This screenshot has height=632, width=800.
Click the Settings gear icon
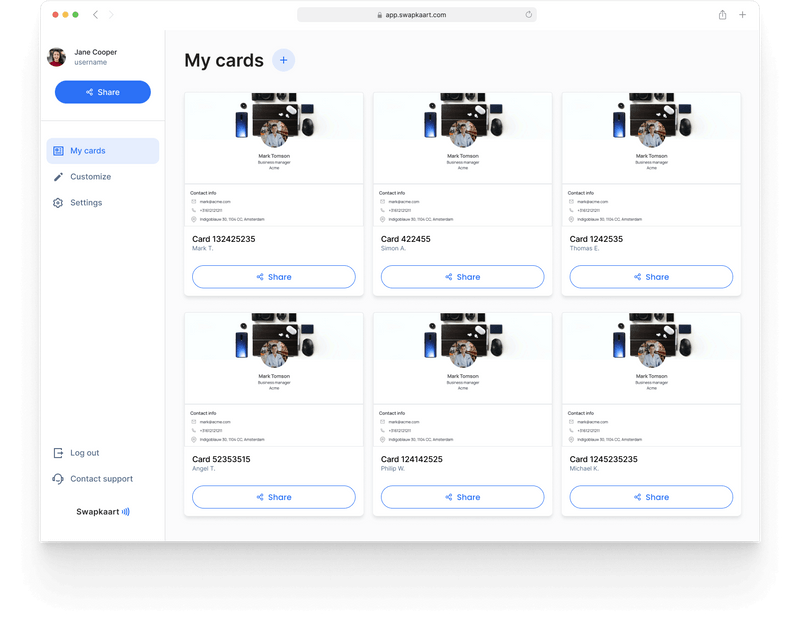[x=58, y=203]
